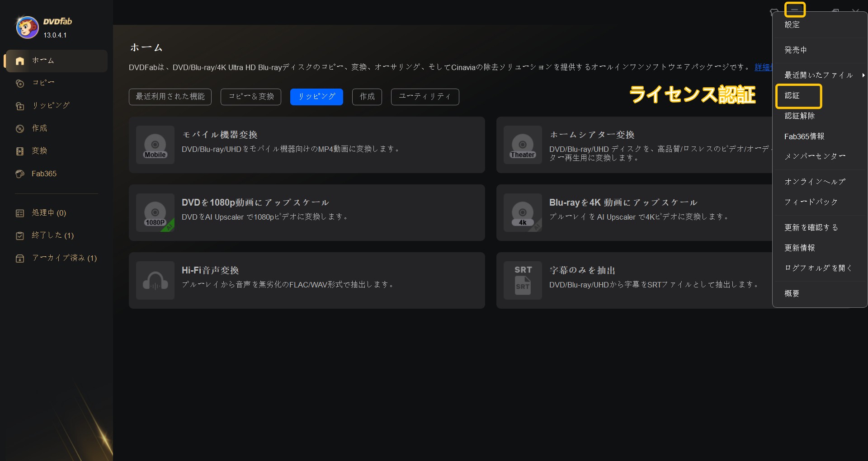The height and width of the screenshot is (461, 868).
Task: Click the Fab365 globe icon
Action: coord(20,174)
